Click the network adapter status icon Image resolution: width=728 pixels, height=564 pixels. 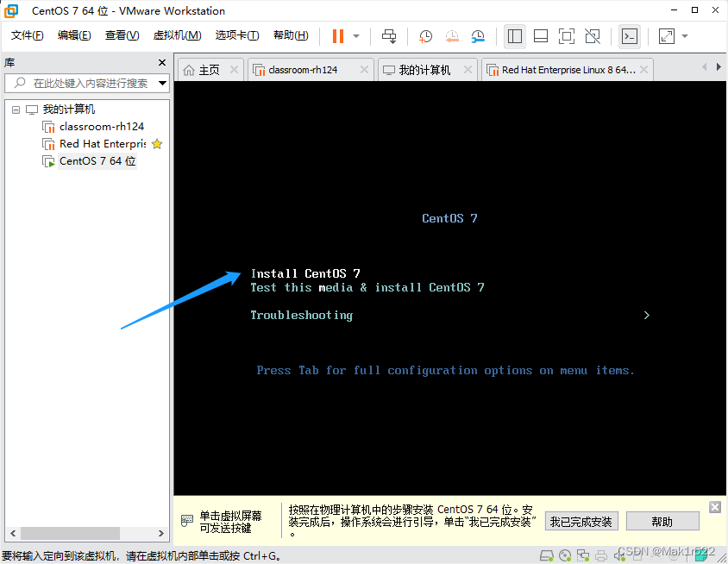(583, 555)
